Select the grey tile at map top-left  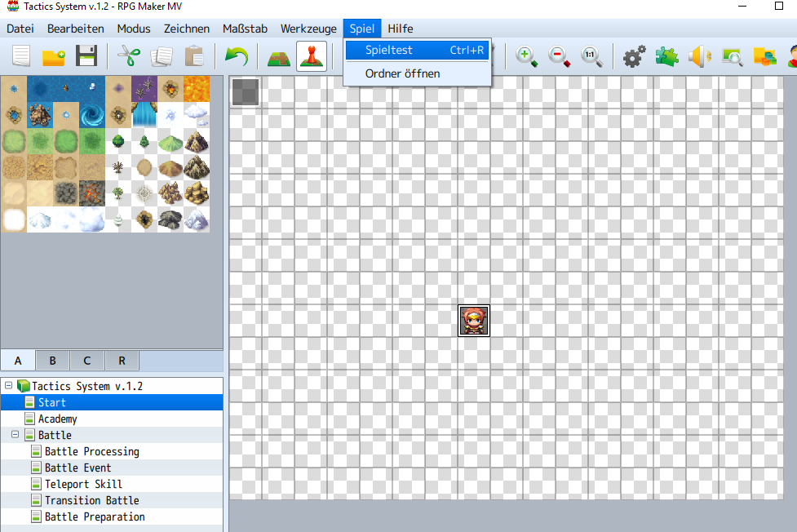point(246,92)
